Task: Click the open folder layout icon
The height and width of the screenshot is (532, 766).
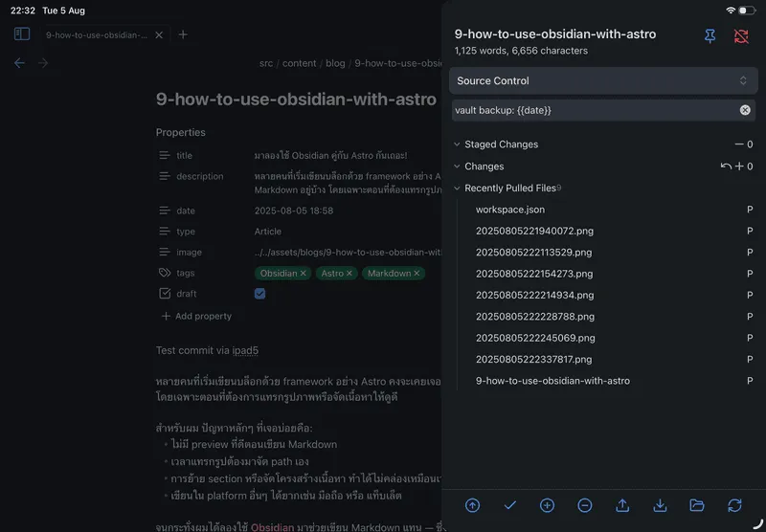Action: [x=697, y=505]
